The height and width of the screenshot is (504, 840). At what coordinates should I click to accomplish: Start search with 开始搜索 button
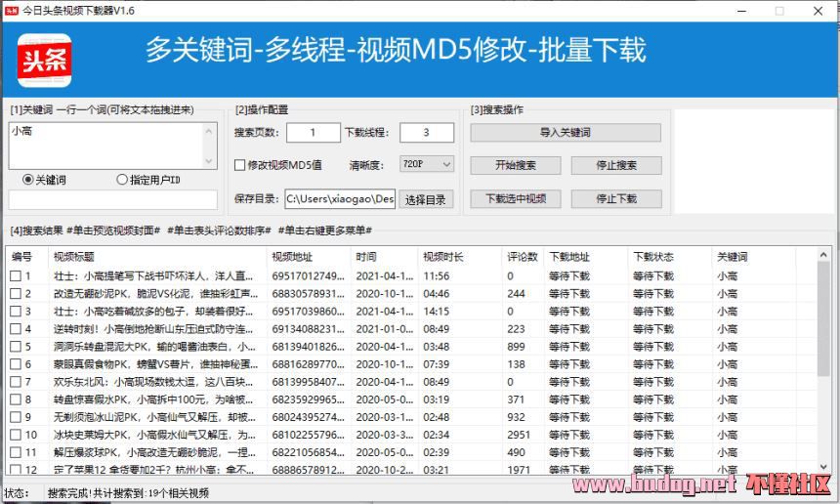point(516,165)
